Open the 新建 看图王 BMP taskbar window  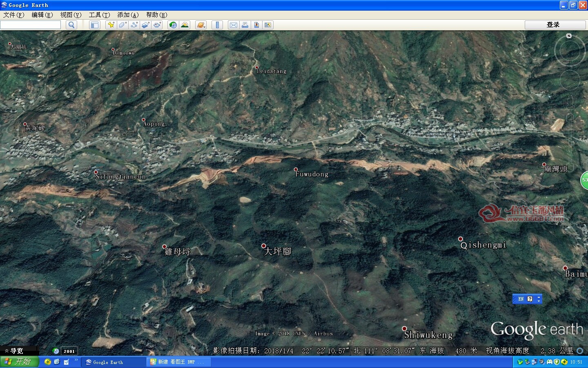tap(179, 362)
